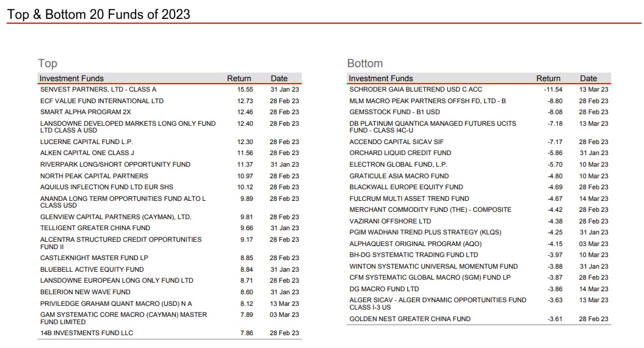The width and height of the screenshot is (644, 348).
Task: Select 'GRATICULE ASIA MACRO FUND' fund name
Action: pos(399,176)
